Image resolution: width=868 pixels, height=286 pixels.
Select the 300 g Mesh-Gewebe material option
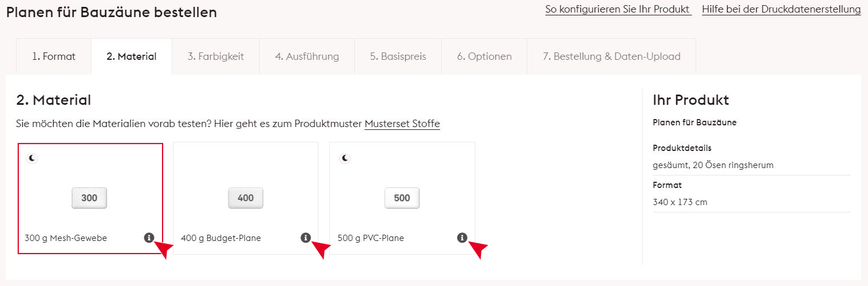[x=66, y=238]
